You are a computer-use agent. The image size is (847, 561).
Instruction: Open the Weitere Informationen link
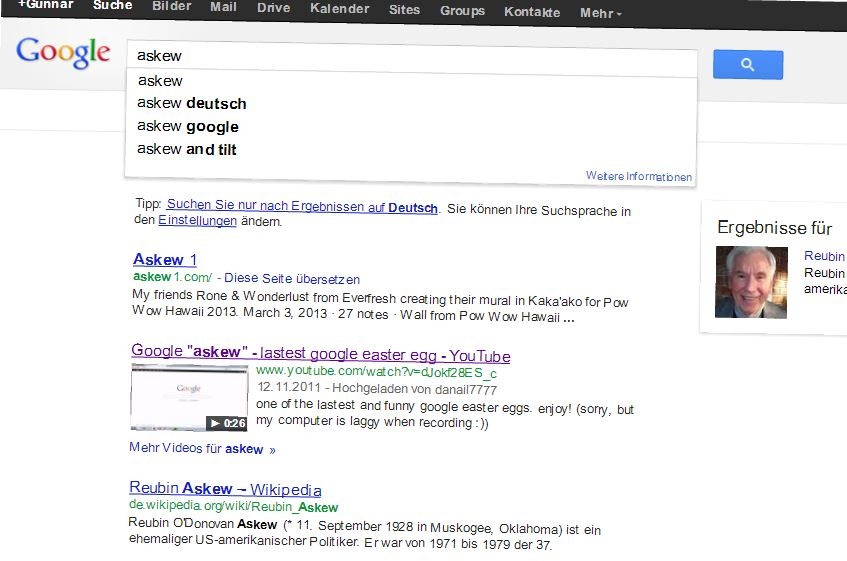[638, 176]
